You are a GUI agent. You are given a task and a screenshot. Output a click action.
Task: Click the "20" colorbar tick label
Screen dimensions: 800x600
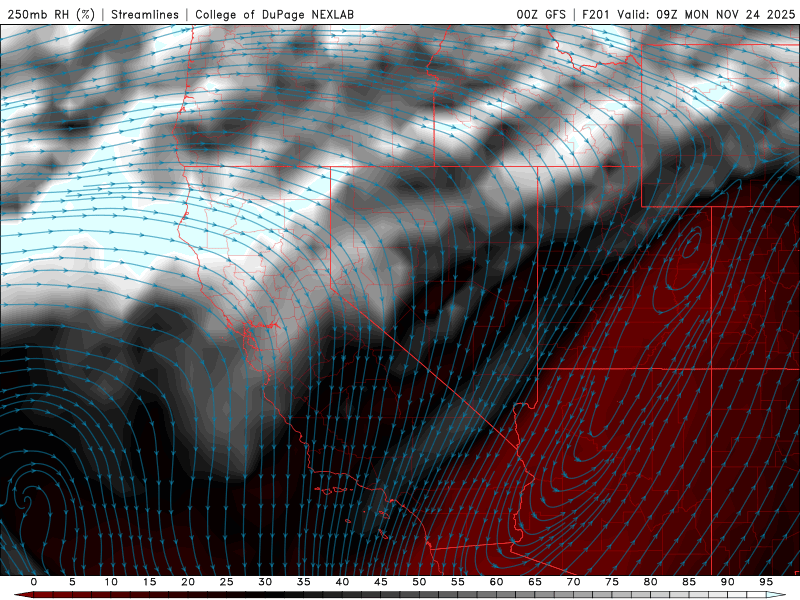tap(188, 582)
